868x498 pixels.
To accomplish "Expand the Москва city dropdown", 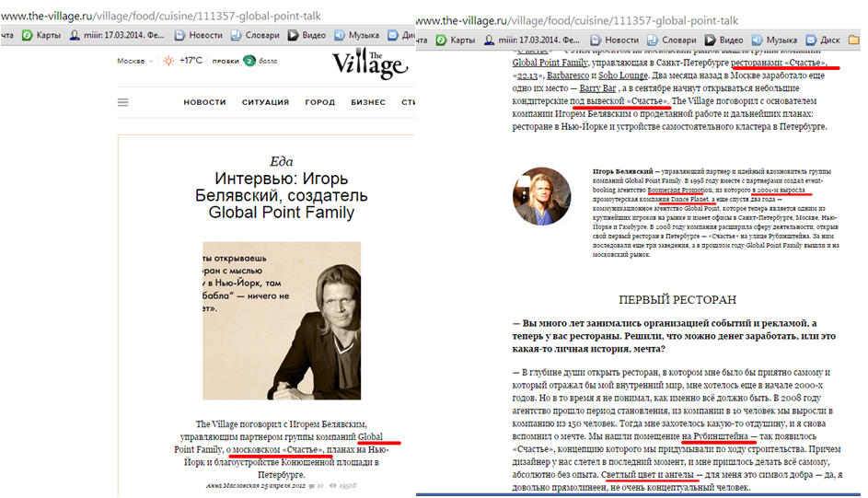I will tap(134, 61).
